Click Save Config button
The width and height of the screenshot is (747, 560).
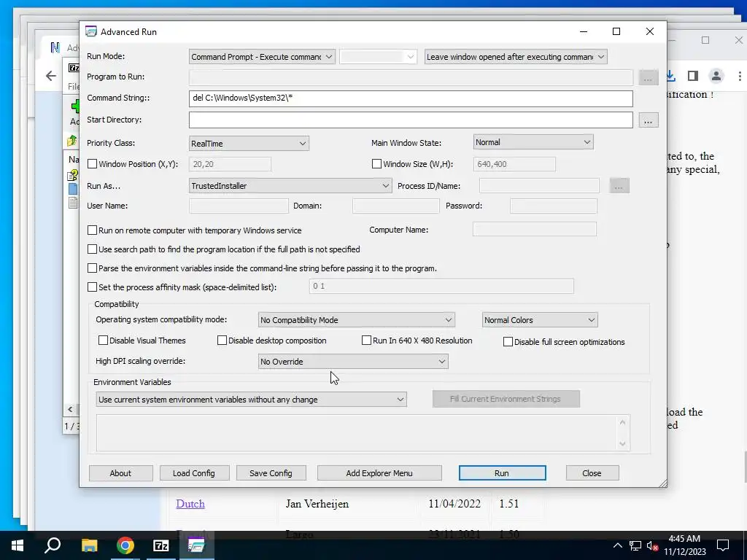(271, 472)
